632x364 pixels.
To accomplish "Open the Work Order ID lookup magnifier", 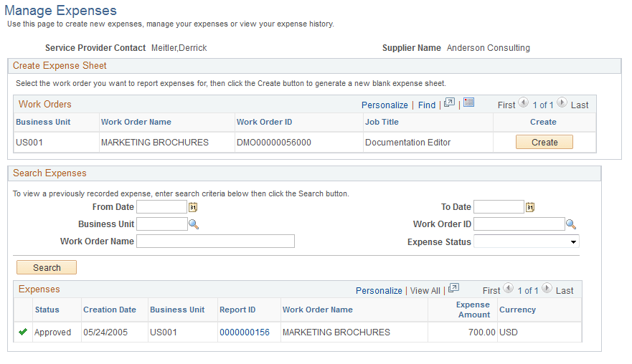I will click(x=571, y=224).
